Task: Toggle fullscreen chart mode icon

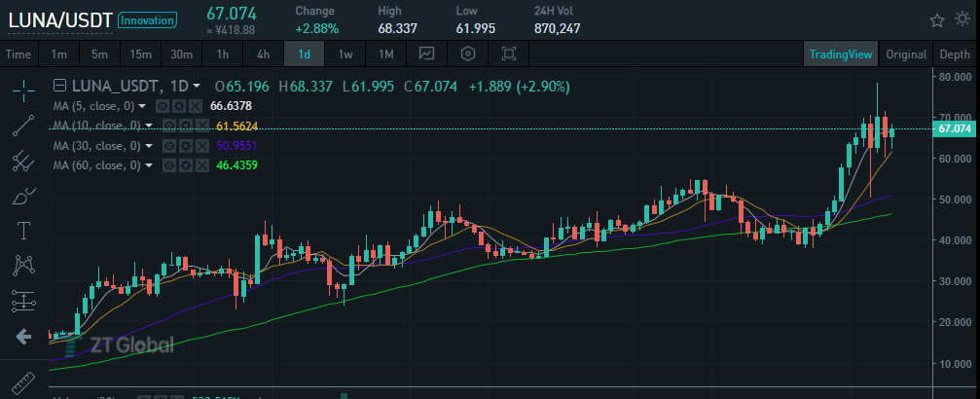Action: point(509,54)
